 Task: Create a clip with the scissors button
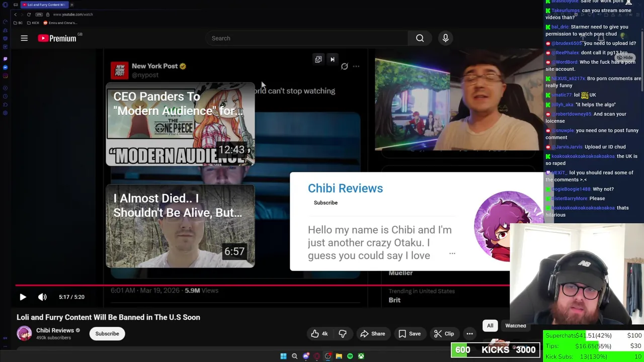[444, 333]
